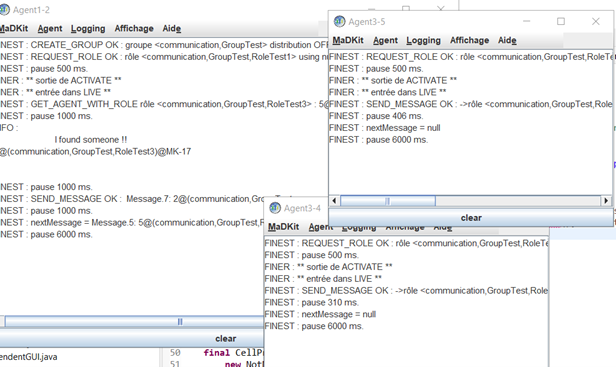Click 'pause 310 ms.' log line in Agent3-4
This screenshot has height=367, width=616.
coord(312,302)
